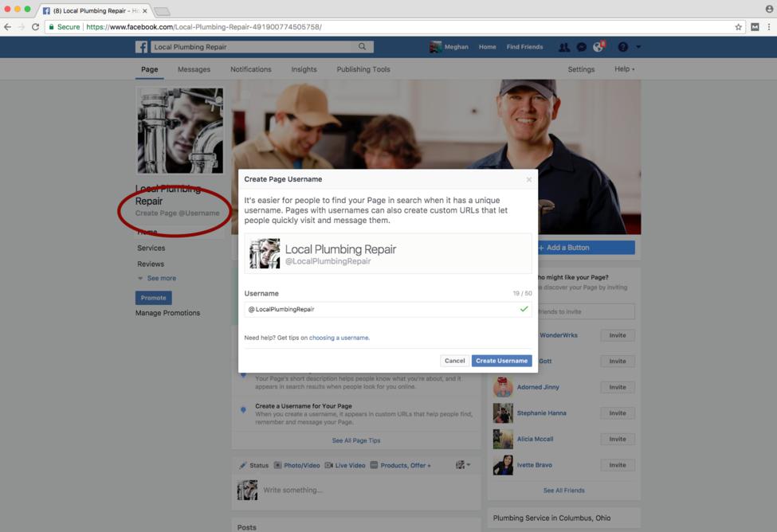
Task: Open the Messages tab
Action: pos(194,69)
